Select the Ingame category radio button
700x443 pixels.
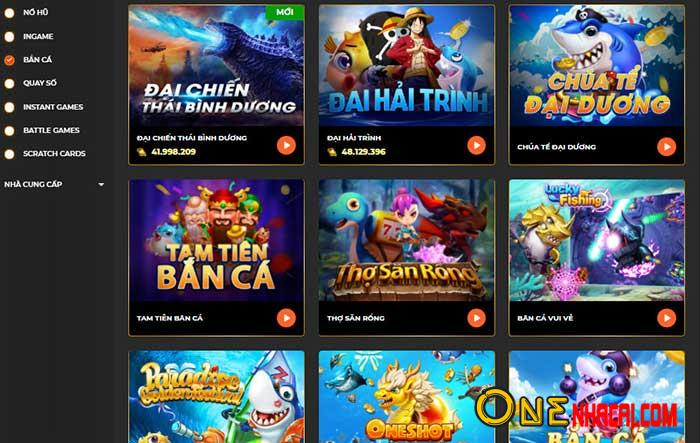(x=9, y=37)
